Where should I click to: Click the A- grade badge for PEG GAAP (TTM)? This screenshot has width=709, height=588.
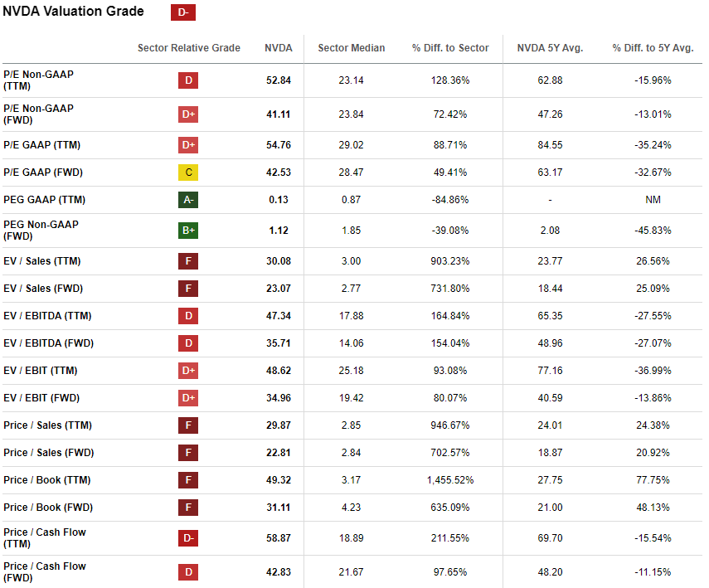pos(188,200)
